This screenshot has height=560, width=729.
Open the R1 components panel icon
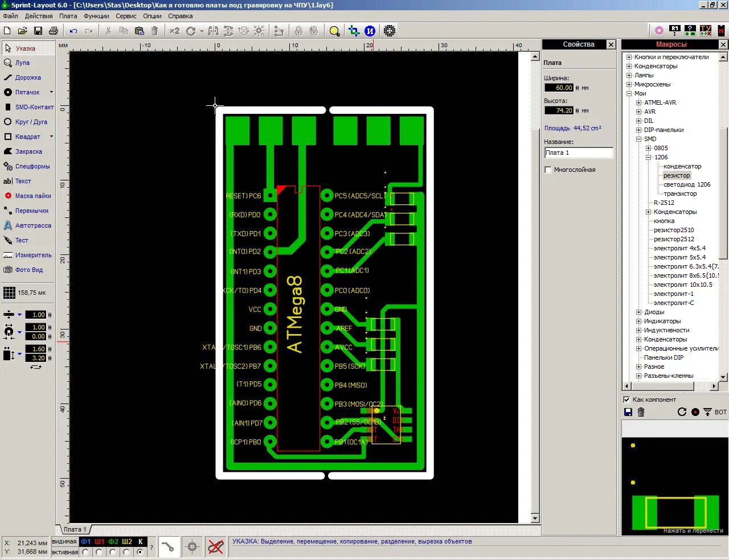(x=675, y=31)
